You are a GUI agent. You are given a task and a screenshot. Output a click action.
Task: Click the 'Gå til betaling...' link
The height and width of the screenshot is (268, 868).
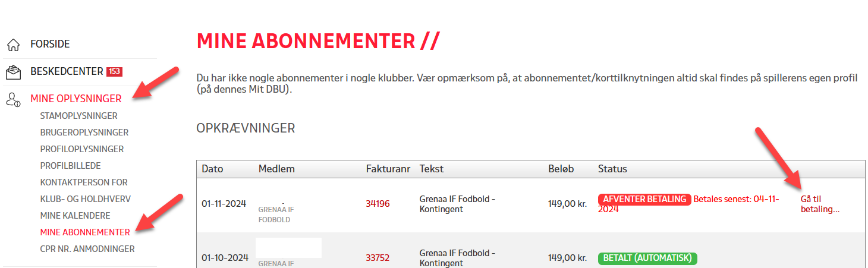pyautogui.click(x=819, y=204)
